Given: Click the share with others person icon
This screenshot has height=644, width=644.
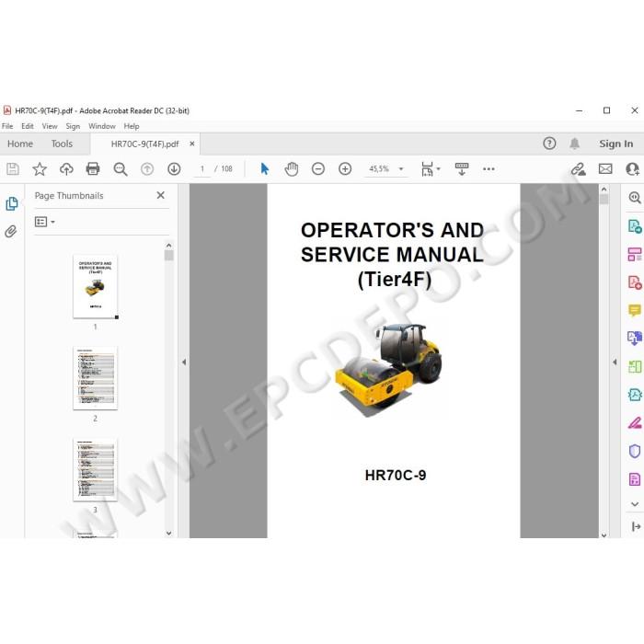Looking at the screenshot, I should pos(632,168).
